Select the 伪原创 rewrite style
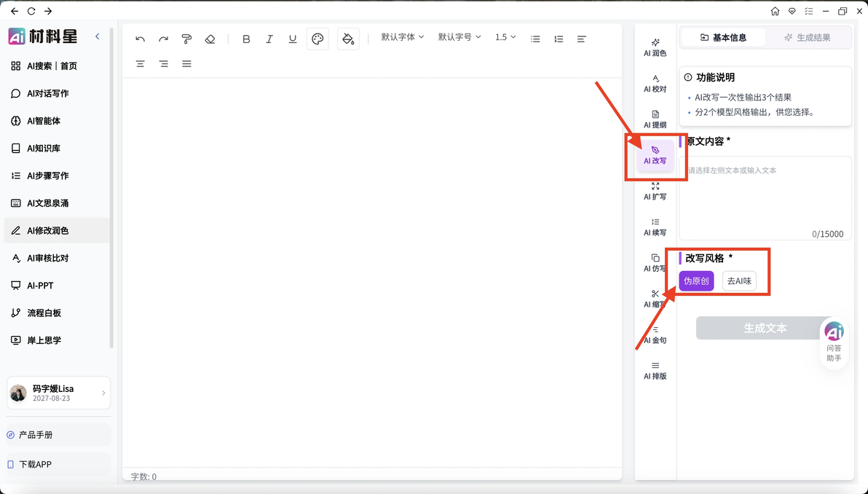This screenshot has height=494, width=868. [696, 281]
